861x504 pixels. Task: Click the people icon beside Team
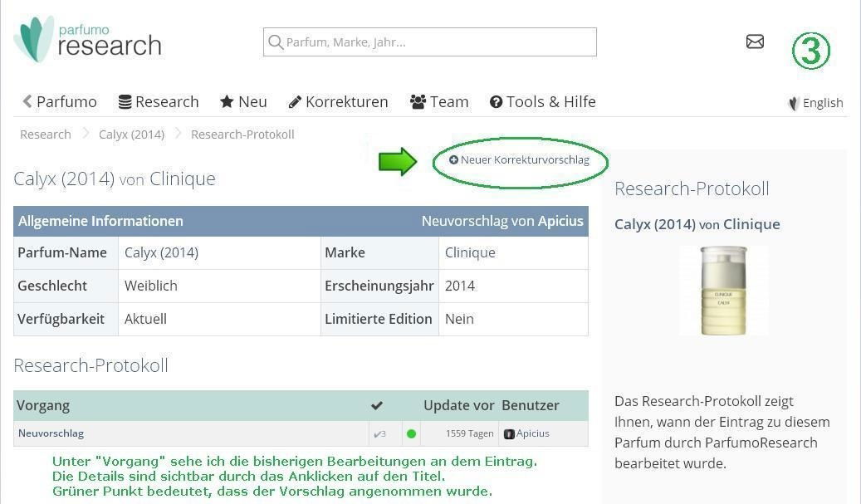[x=418, y=102]
